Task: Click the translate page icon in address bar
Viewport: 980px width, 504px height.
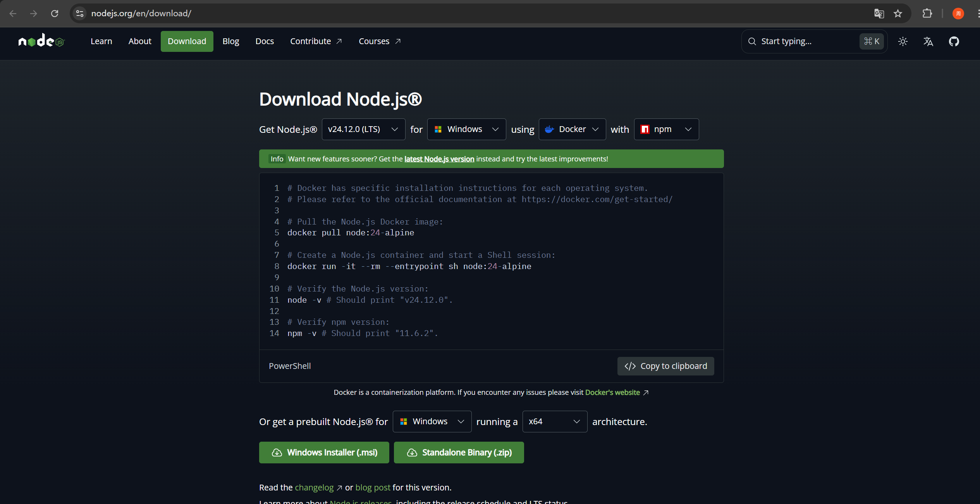Action: (x=879, y=14)
